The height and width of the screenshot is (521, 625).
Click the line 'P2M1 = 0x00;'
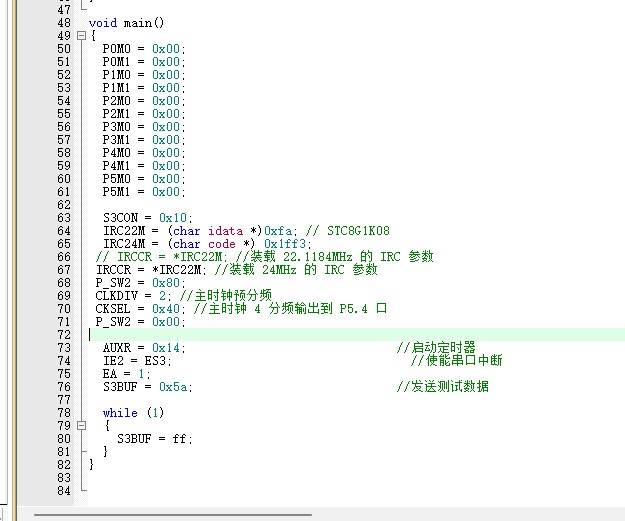(x=144, y=114)
